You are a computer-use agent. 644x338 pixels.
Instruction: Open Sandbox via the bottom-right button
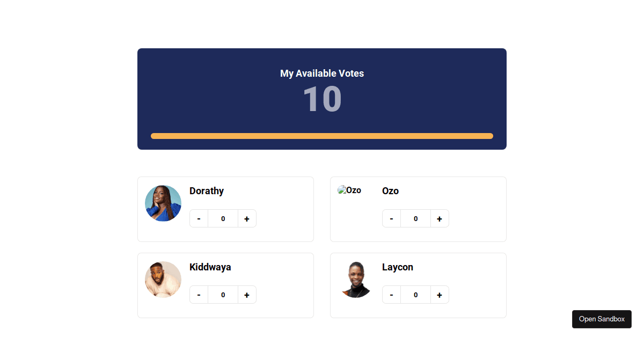[x=602, y=319]
